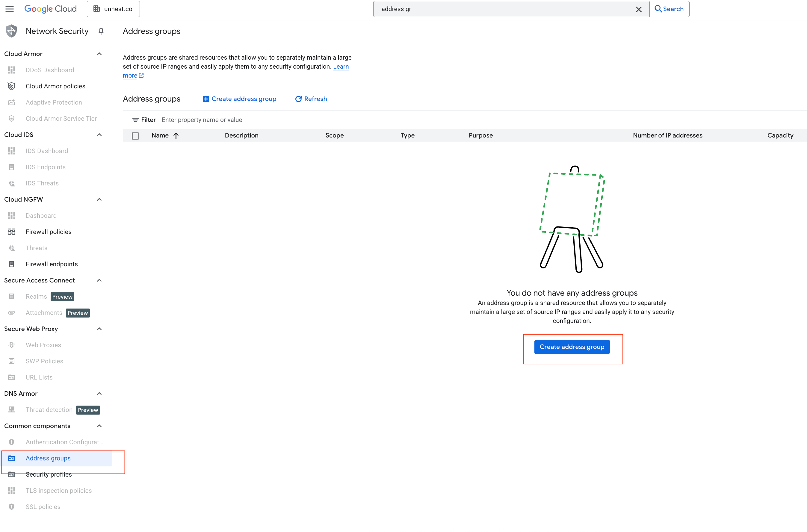Collapse the Cloud NGFW section

[99, 199]
